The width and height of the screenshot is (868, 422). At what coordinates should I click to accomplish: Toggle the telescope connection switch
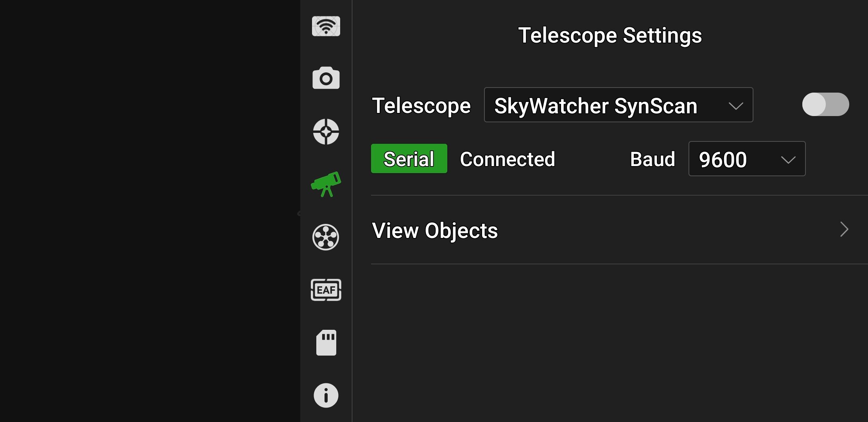click(825, 104)
